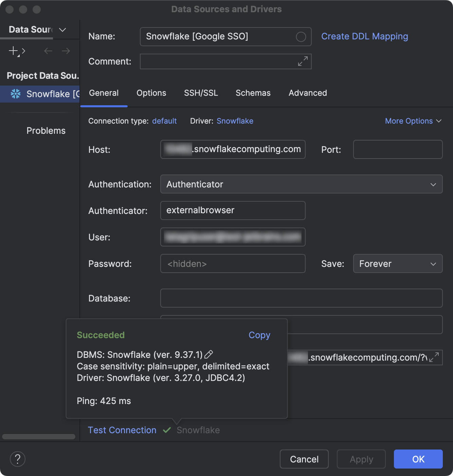The height and width of the screenshot is (476, 453).
Task: Click inside the Host input field
Action: (x=233, y=149)
